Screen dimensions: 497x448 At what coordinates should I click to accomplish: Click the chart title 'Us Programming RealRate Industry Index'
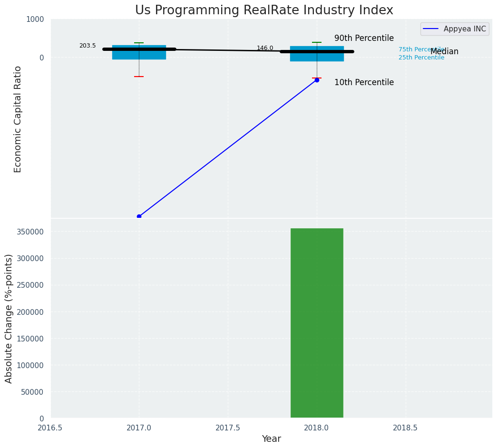tap(264, 10)
